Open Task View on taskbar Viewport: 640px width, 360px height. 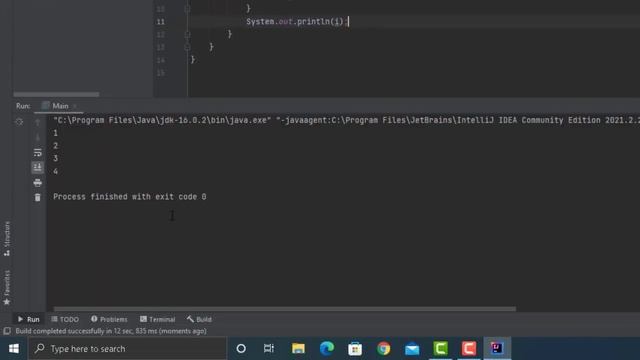pyautogui.click(x=269, y=349)
